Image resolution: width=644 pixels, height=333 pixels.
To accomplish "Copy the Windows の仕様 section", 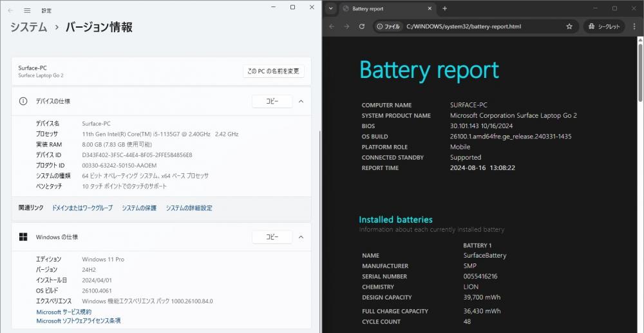I will pos(272,237).
